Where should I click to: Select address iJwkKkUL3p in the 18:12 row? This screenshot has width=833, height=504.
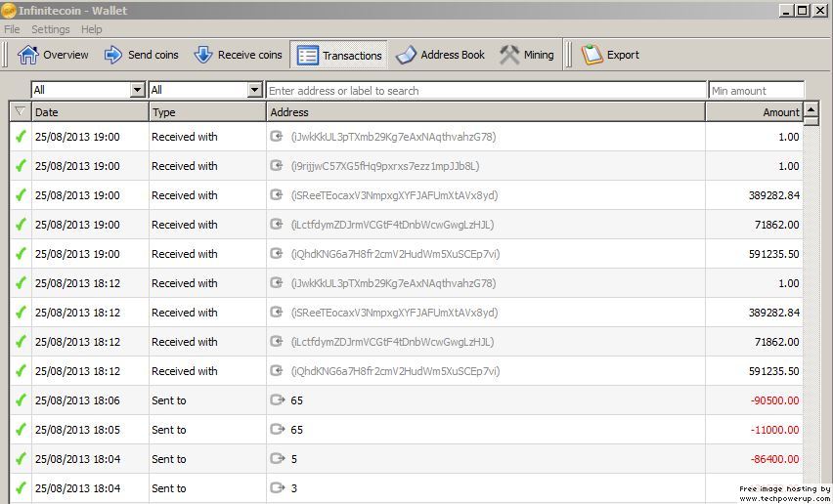pyautogui.click(x=393, y=283)
